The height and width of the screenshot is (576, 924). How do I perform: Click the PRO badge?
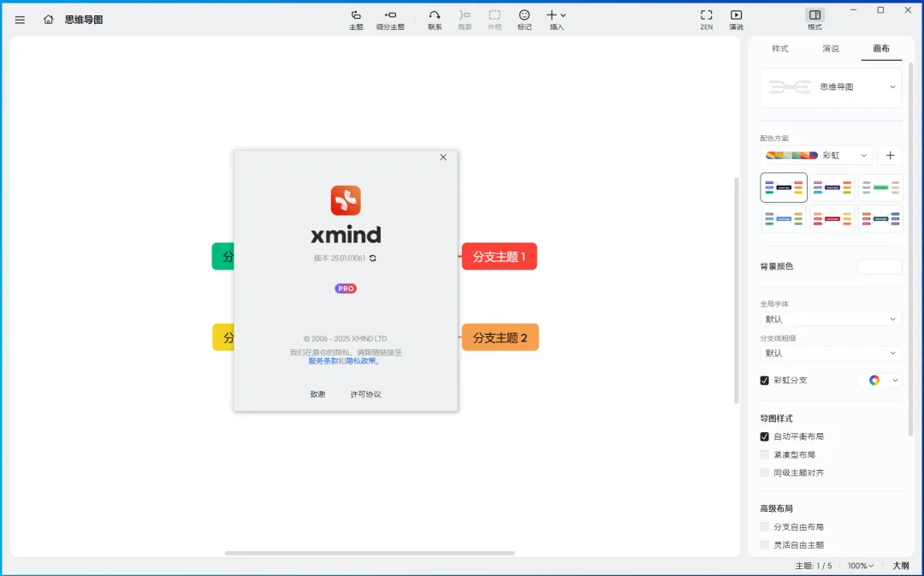[346, 288]
